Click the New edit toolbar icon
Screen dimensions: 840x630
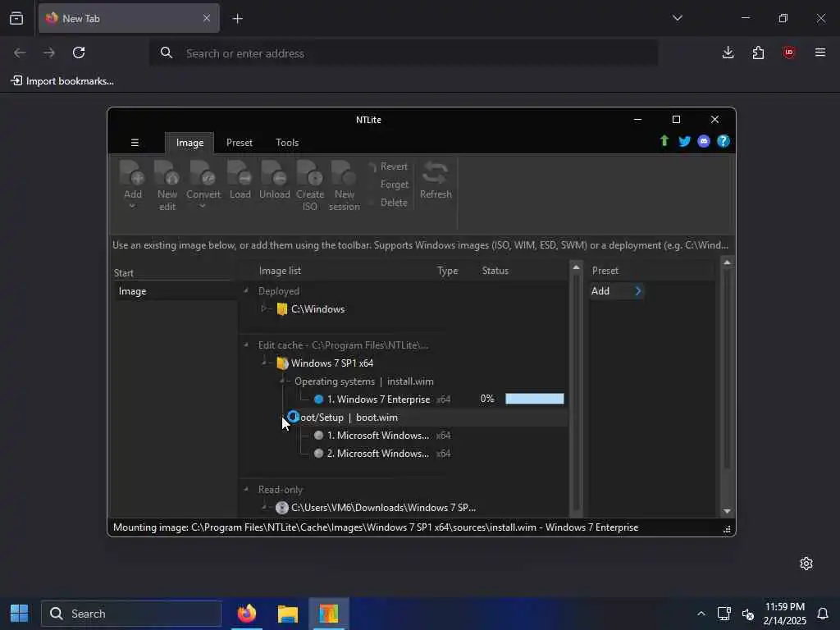pos(167,174)
